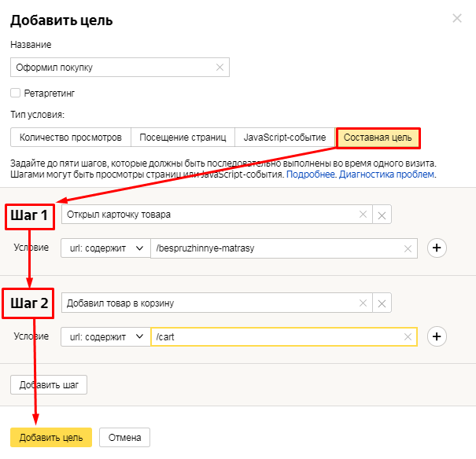Select the Составная цель condition type

point(378,137)
